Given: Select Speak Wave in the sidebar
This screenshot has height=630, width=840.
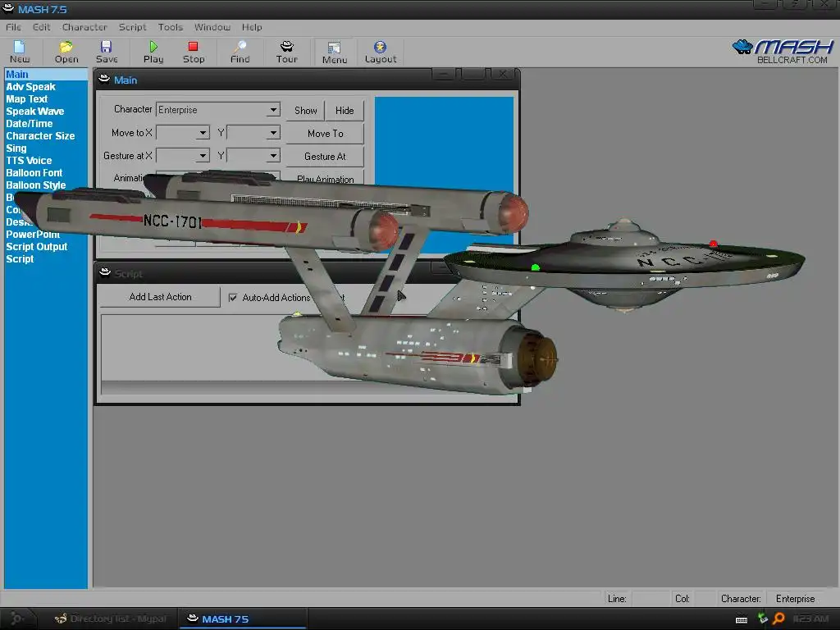Looking at the screenshot, I should click(34, 112).
